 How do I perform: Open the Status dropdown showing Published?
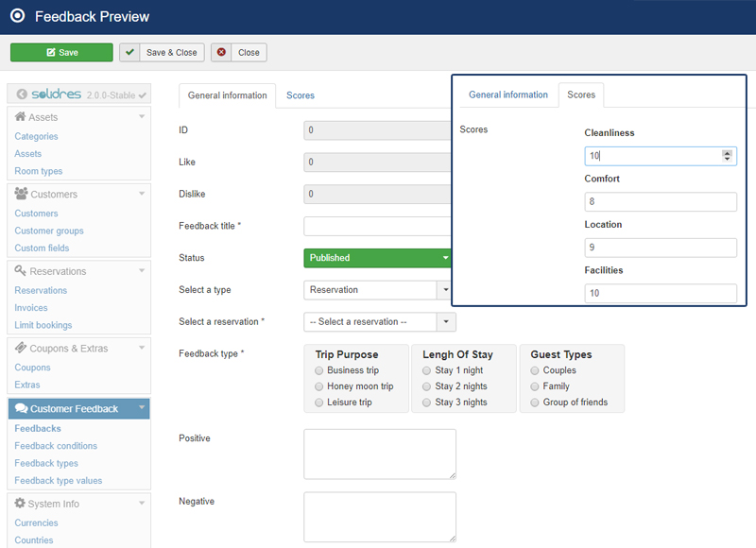(x=377, y=257)
